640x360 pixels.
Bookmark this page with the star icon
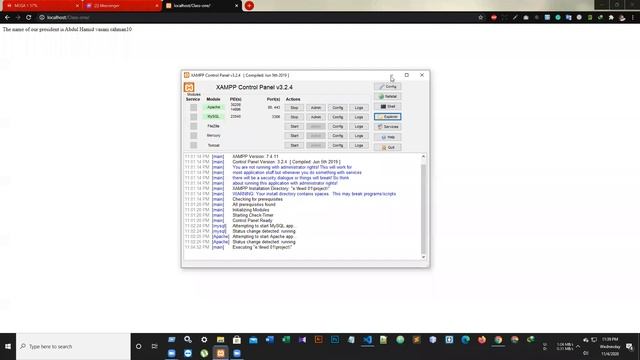point(480,18)
